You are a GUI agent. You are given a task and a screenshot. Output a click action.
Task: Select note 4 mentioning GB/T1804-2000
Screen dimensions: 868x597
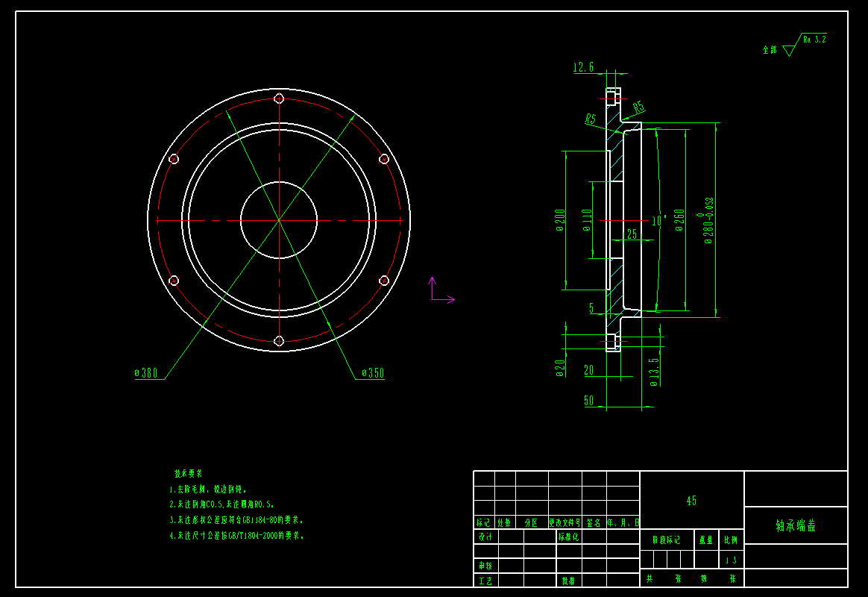click(x=237, y=536)
